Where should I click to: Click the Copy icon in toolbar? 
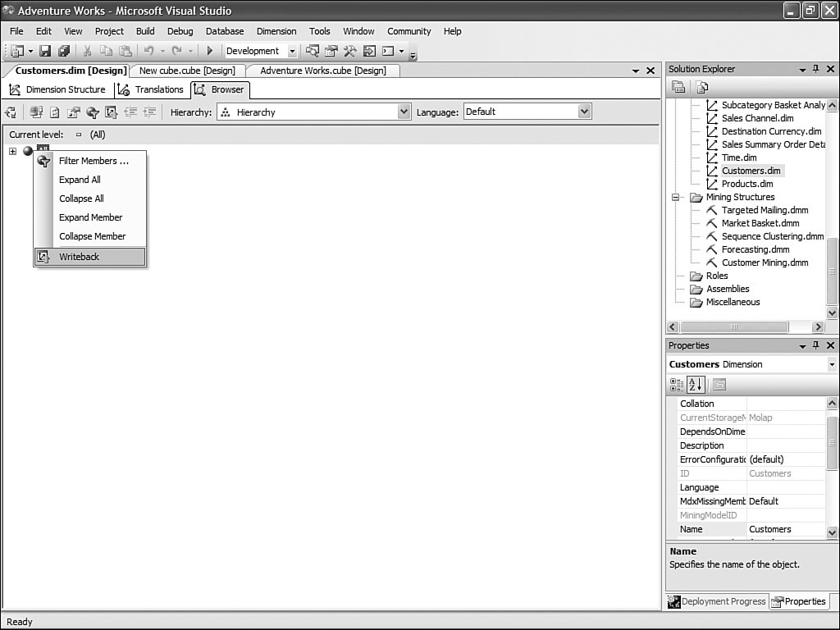coord(106,51)
